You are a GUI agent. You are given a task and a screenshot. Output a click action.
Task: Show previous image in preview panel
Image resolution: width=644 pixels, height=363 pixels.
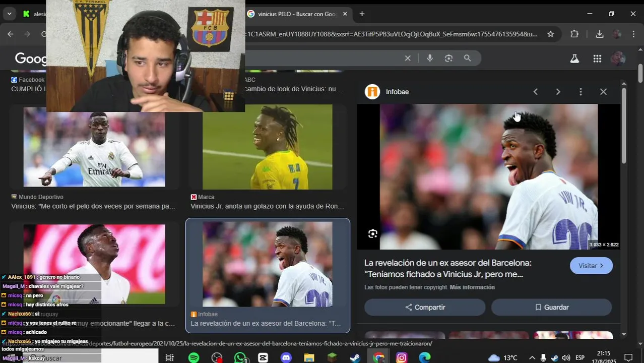pyautogui.click(x=535, y=92)
